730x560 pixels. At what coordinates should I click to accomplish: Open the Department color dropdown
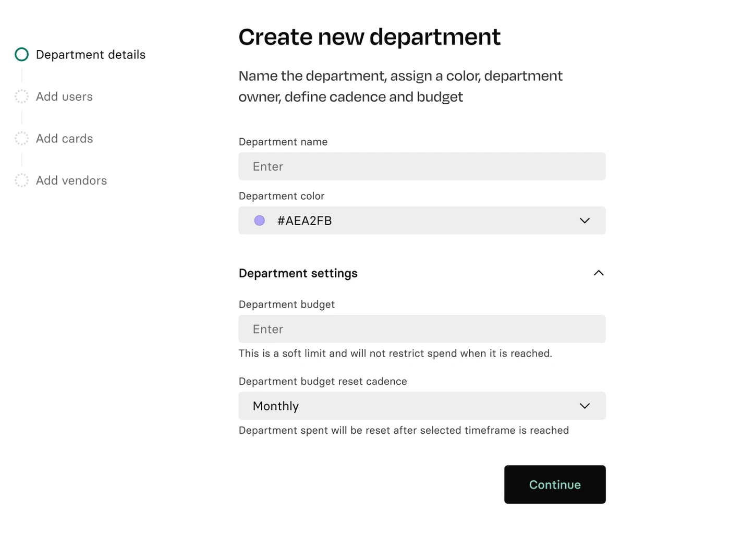tap(422, 221)
